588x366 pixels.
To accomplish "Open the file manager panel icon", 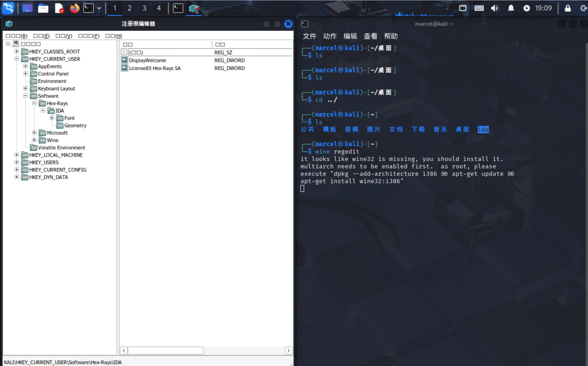I will pyautogui.click(x=43, y=8).
